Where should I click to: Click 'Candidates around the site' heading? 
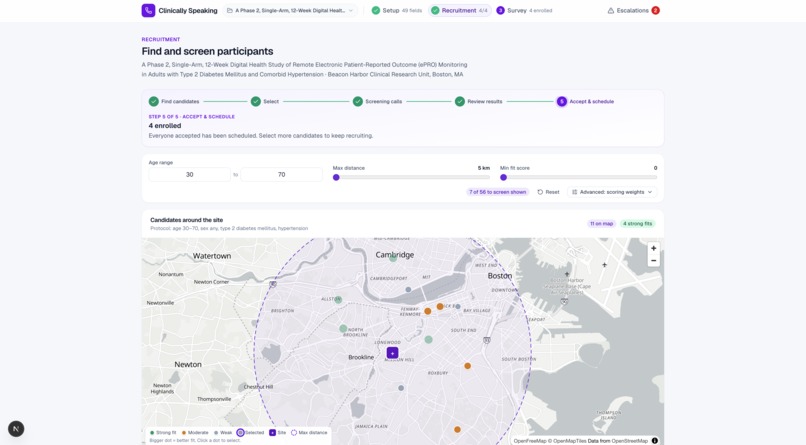[x=187, y=220]
